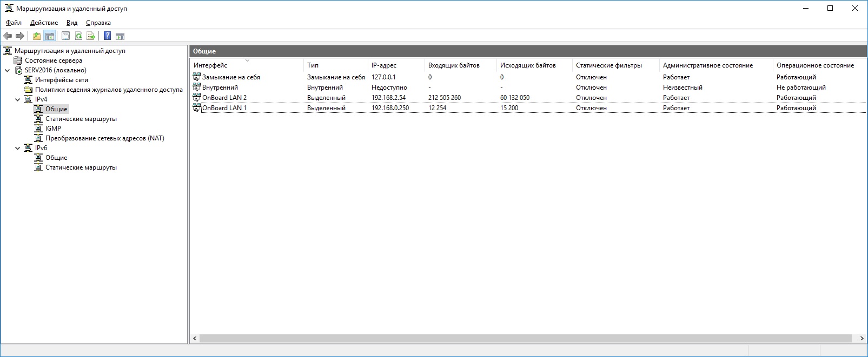Collapse the SERV2016 (локально) node
868x357 pixels.
coord(8,70)
